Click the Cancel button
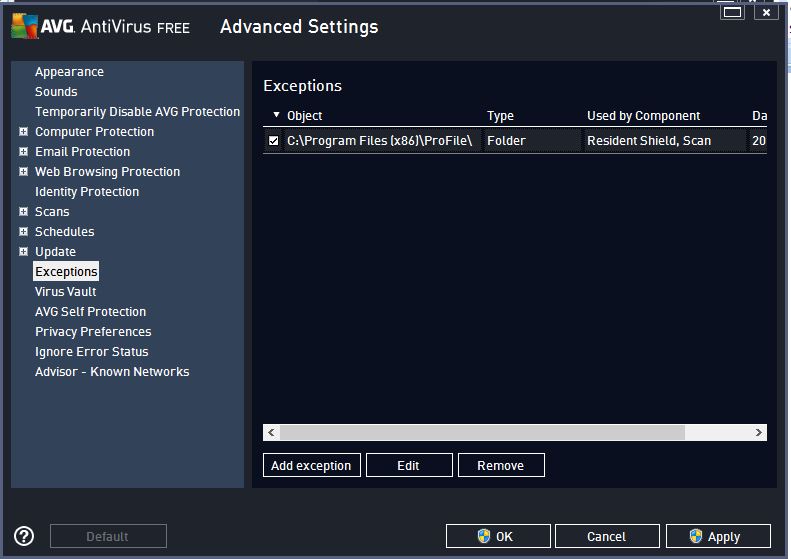791x559 pixels. click(x=607, y=536)
